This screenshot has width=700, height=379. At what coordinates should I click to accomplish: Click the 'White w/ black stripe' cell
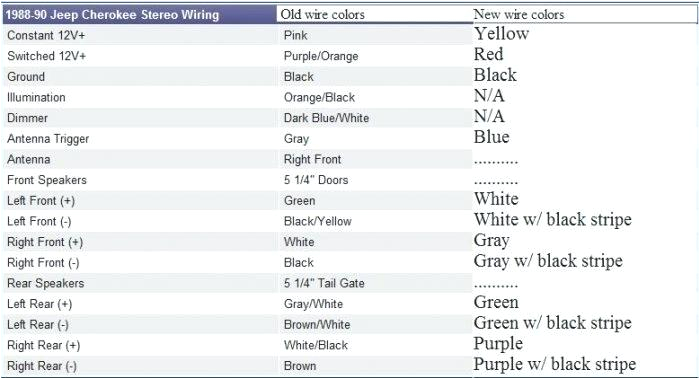(x=553, y=219)
